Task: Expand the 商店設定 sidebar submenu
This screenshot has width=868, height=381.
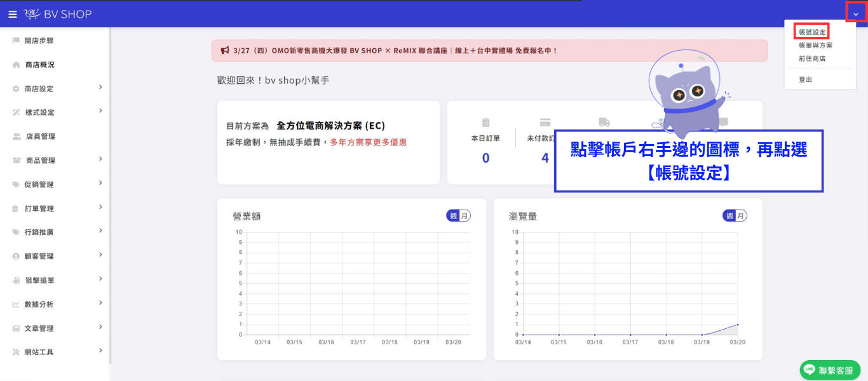Action: [x=100, y=87]
